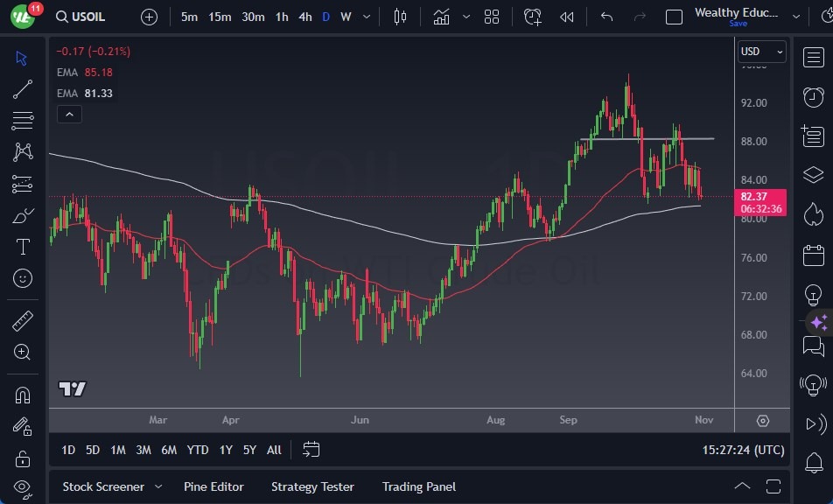Select the trend line tool
This screenshot has height=504, width=833.
pos(21,89)
